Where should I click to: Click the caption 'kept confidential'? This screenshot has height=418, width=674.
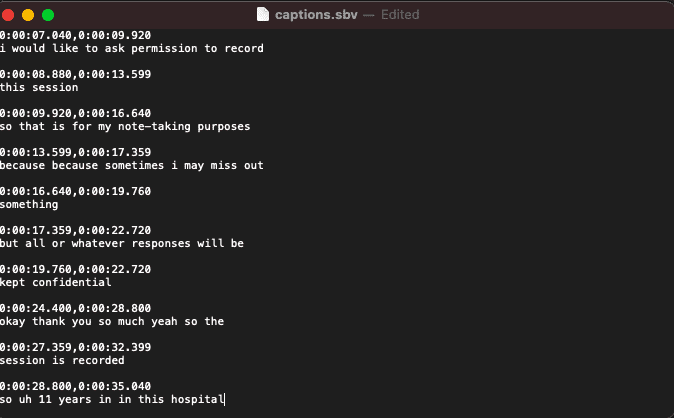(x=55, y=283)
